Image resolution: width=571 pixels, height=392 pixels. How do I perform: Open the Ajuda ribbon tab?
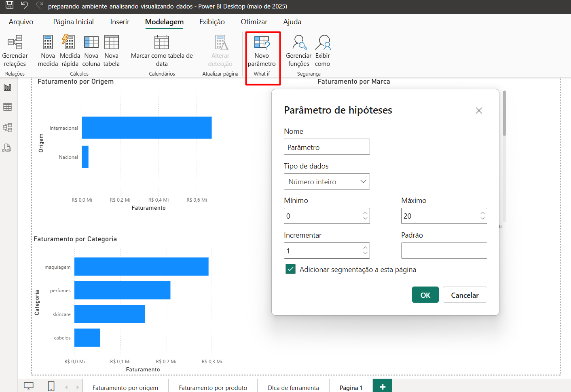coord(292,22)
